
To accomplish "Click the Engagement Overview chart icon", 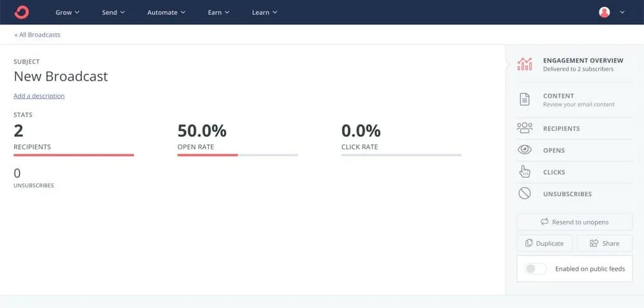I will 525,64.
